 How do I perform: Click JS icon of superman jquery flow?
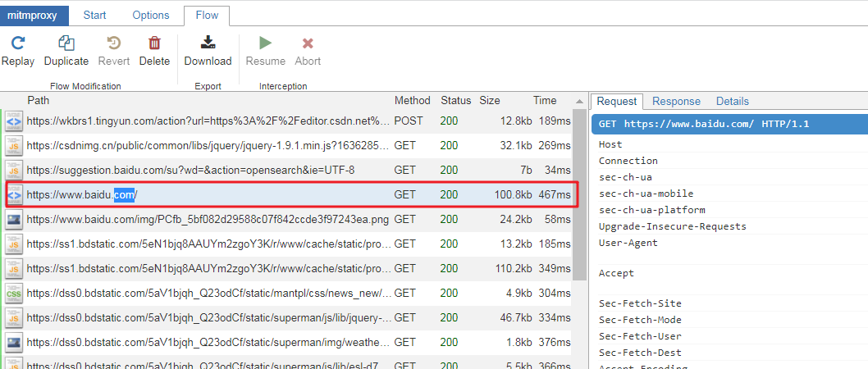(x=13, y=317)
